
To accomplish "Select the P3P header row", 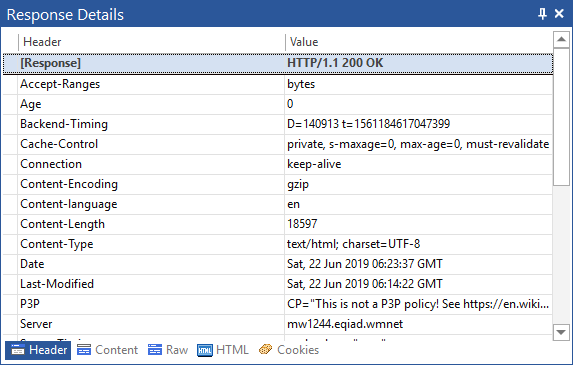I will 278,304.
